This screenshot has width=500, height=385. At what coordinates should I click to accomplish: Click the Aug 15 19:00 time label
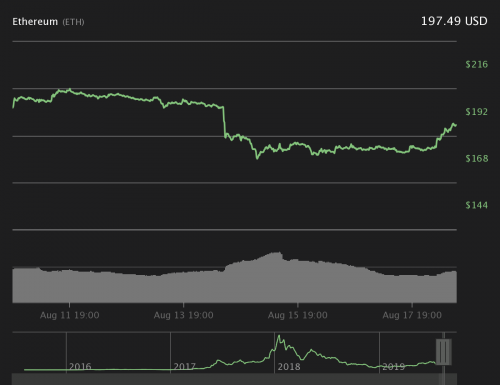pyautogui.click(x=298, y=315)
